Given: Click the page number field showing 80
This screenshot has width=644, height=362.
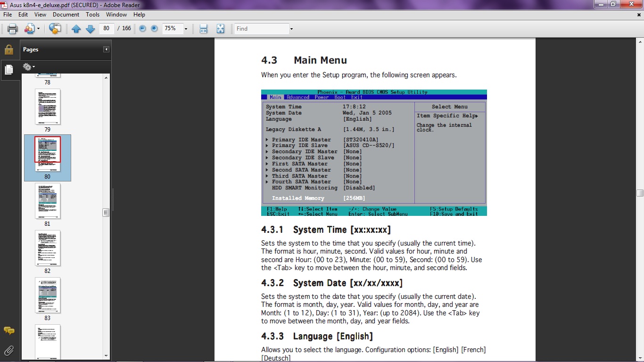Looking at the screenshot, I should [x=107, y=28].
